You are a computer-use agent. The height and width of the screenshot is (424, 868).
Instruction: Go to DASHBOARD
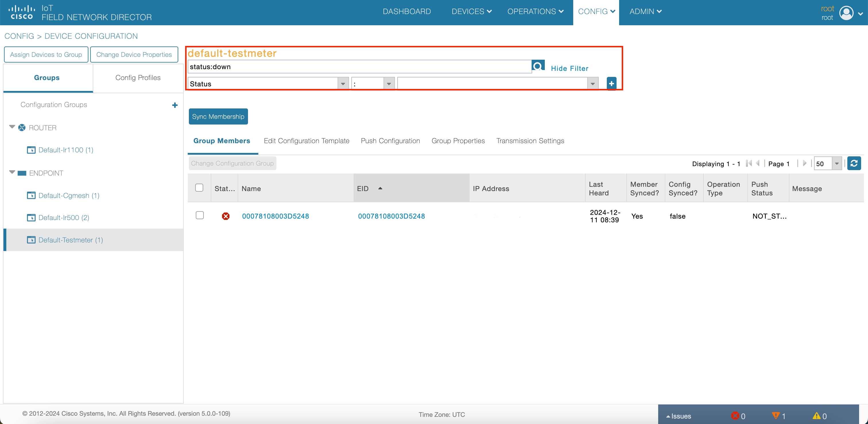click(x=407, y=11)
